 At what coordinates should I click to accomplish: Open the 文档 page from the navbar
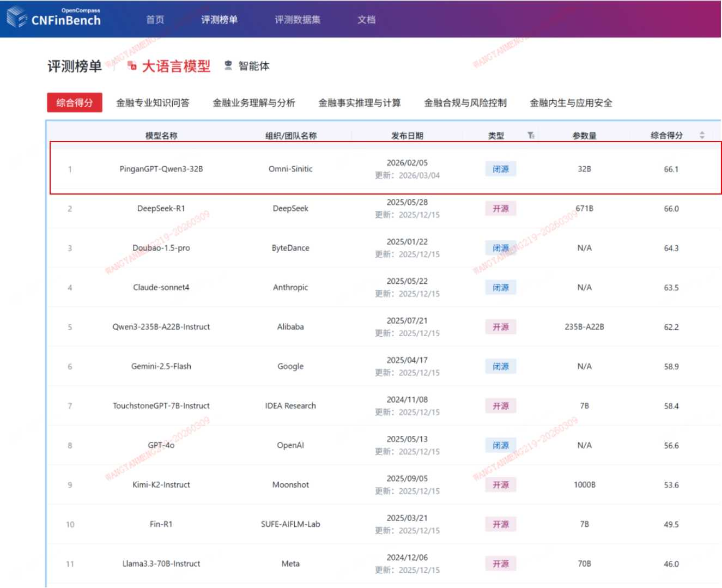click(366, 20)
